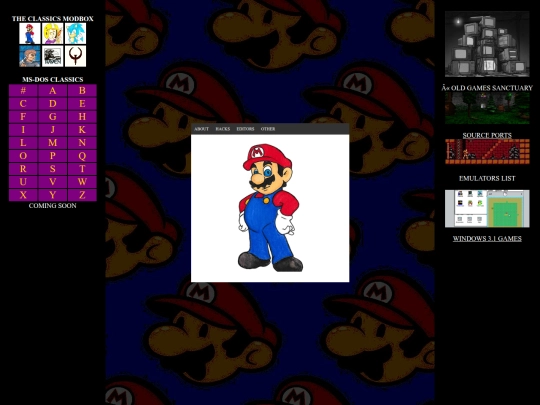Open the Quake logo icon
The image size is (540, 405).
(75, 56)
